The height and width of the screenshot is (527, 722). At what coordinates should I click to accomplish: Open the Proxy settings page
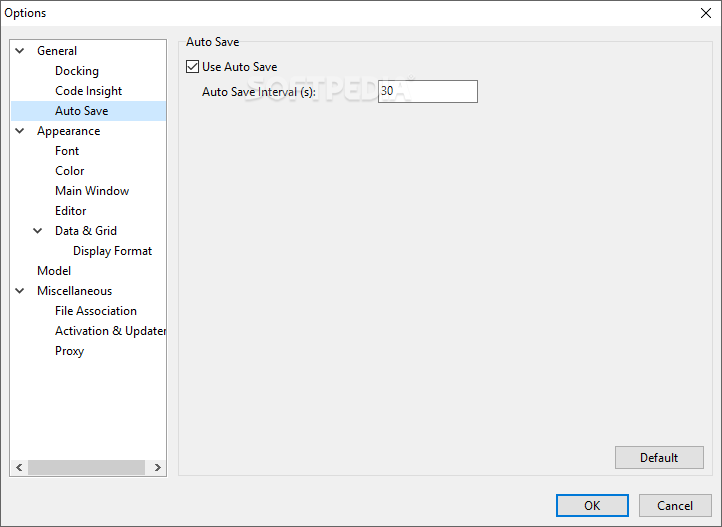pos(70,351)
